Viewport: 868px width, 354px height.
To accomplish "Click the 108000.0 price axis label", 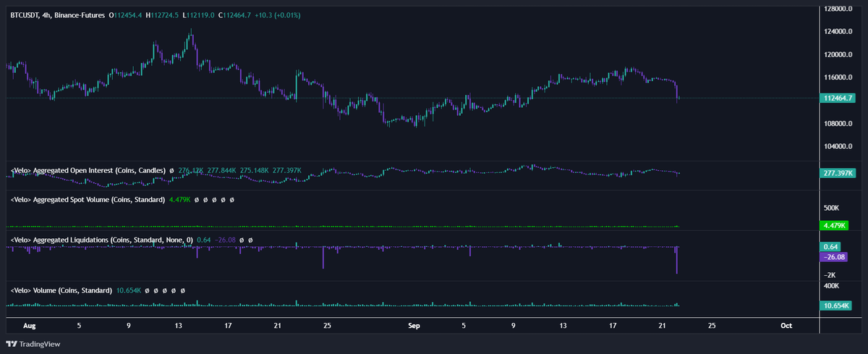I will click(x=838, y=124).
